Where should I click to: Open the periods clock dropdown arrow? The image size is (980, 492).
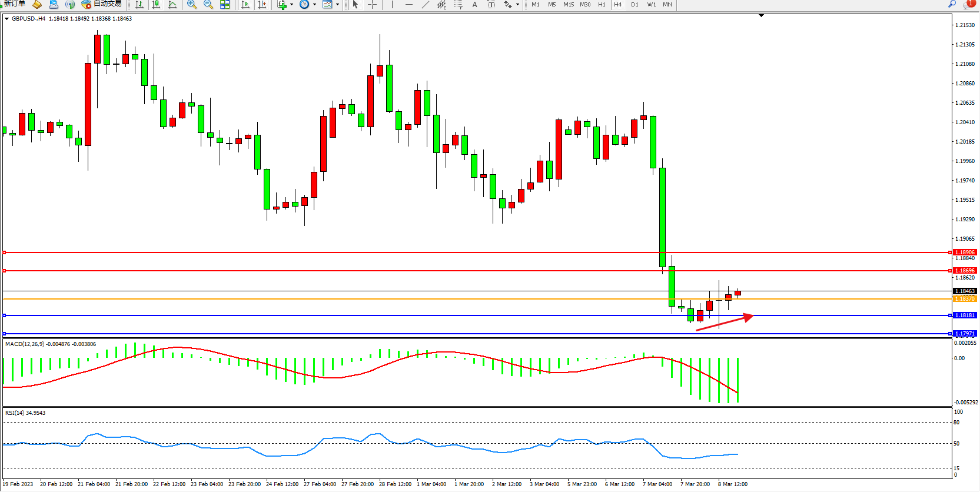[x=314, y=5]
